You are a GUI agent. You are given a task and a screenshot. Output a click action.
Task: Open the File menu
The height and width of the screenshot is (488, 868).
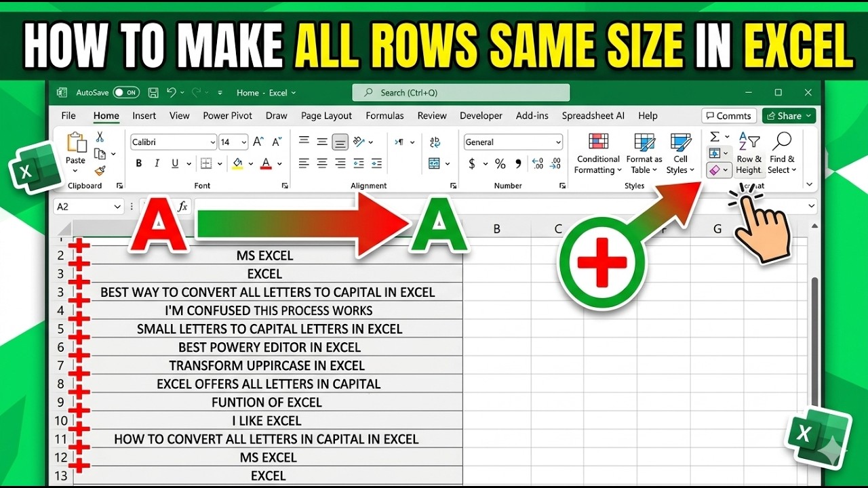point(68,116)
